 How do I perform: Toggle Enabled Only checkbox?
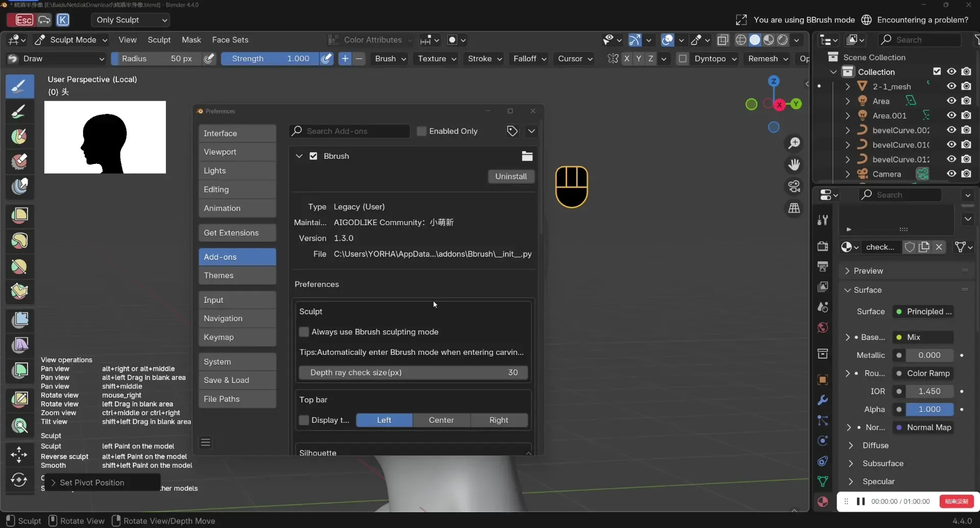422,131
